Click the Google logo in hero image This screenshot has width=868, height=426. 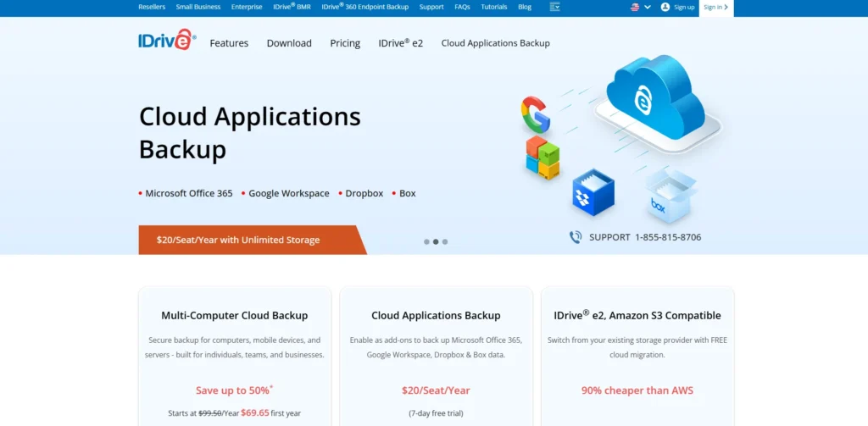coord(536,114)
